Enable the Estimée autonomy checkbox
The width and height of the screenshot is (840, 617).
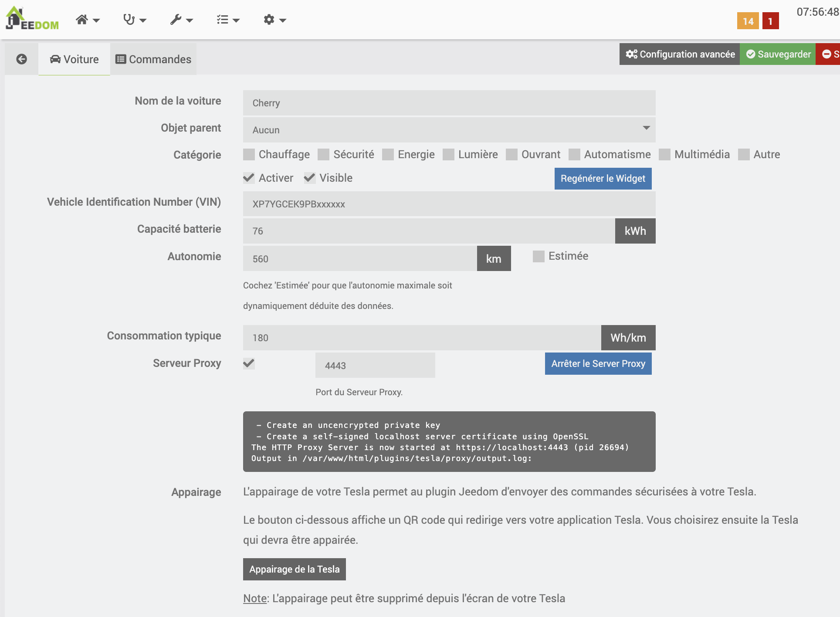coord(539,256)
